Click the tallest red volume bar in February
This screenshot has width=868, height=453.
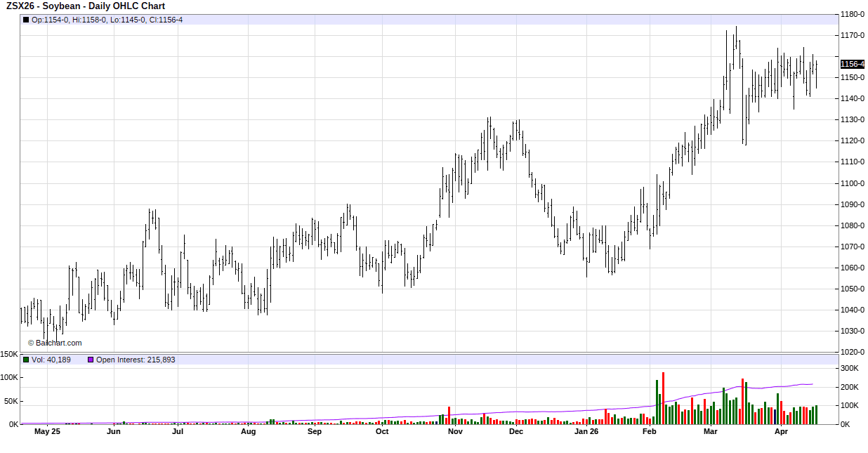click(x=663, y=398)
